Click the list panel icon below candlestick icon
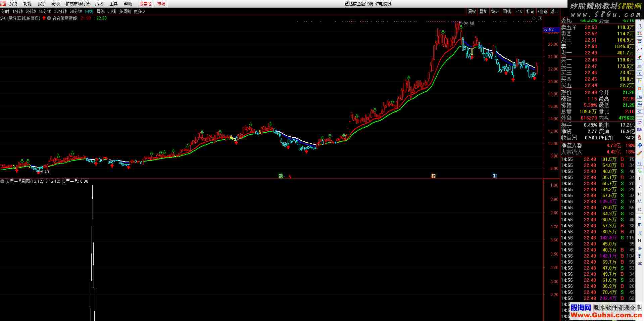 point(640,65)
